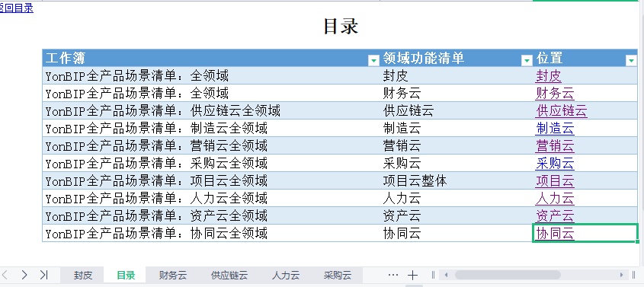Jump to last sheet tab arrow
This screenshot has height=287, width=644.
[43, 275]
